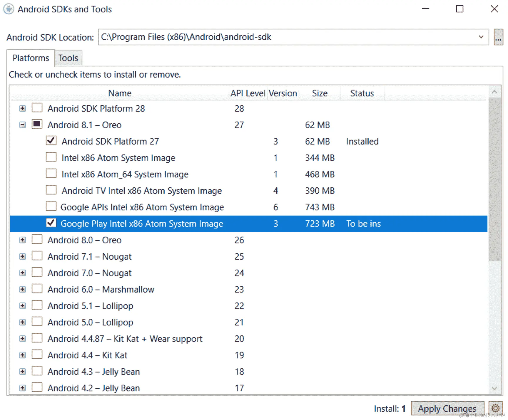508x420 pixels.
Task: Check the Android 7.1 – Nougat checkbox
Action: 37,256
